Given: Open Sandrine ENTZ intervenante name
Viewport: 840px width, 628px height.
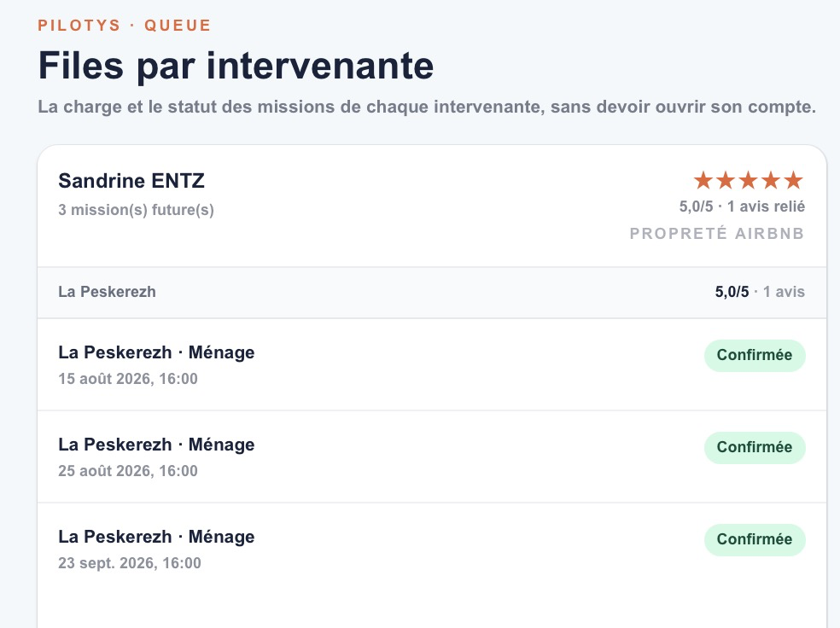Looking at the screenshot, I should (131, 181).
